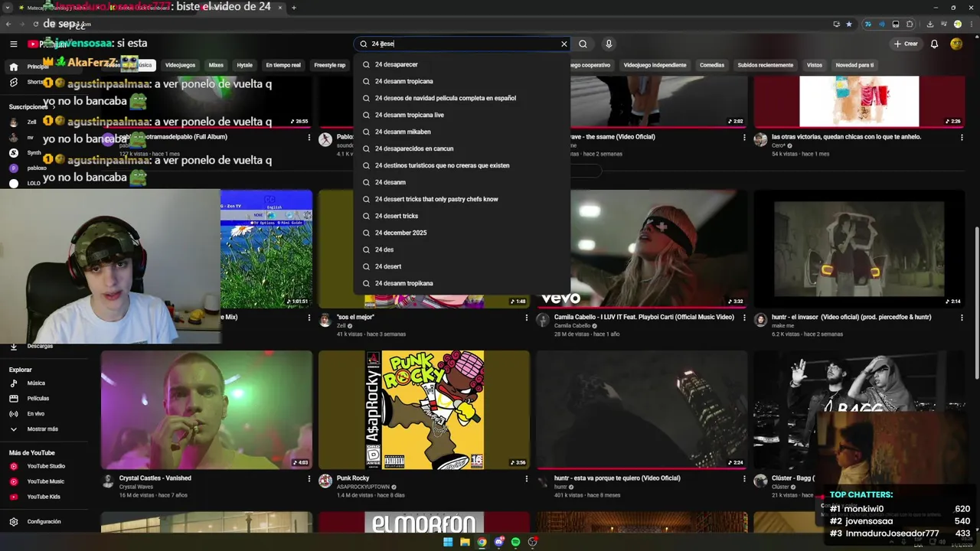Choose suggestion '24 desert tricks'
Viewport: 980px width, 551px height.
pyautogui.click(x=462, y=216)
